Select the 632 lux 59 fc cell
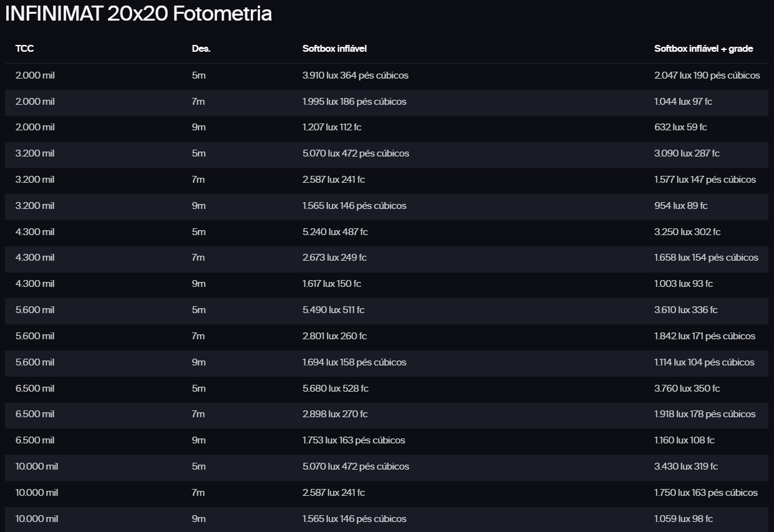 point(680,127)
